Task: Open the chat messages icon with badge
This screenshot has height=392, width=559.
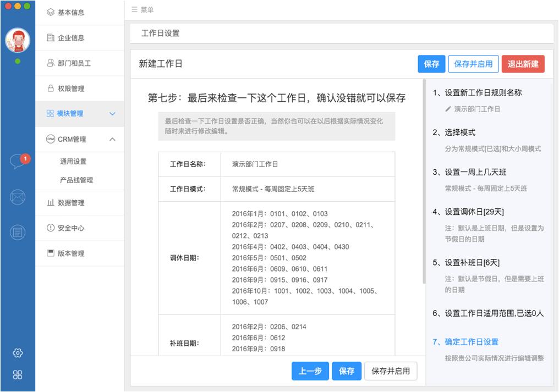Action: pos(18,162)
